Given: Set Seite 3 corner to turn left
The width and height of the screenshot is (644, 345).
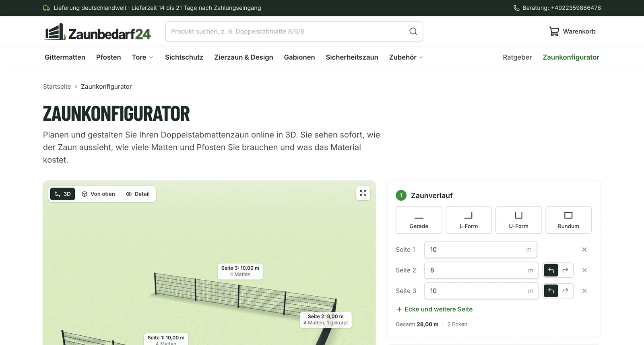Looking at the screenshot, I should click(x=551, y=291).
